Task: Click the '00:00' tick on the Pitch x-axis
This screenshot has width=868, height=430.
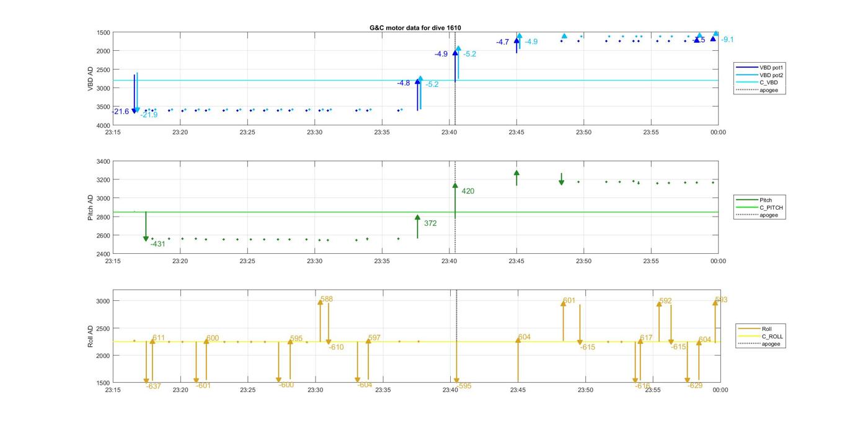Action: [x=718, y=261]
